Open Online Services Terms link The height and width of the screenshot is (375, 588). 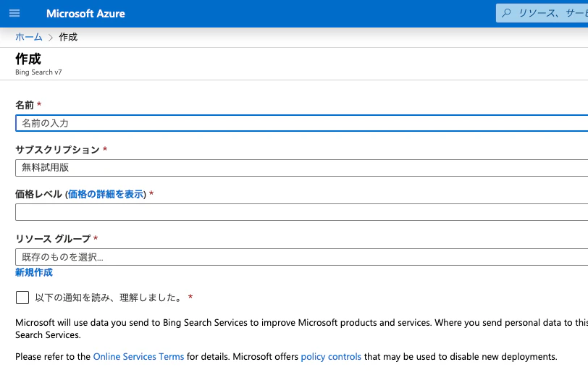(x=138, y=357)
